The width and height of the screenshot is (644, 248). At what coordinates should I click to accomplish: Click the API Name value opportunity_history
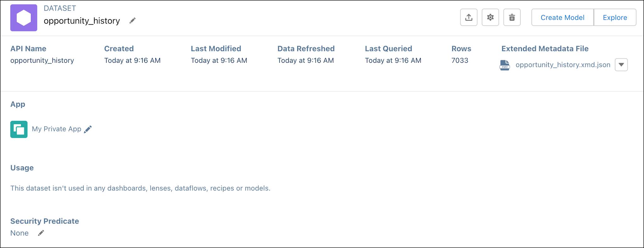[x=42, y=60]
